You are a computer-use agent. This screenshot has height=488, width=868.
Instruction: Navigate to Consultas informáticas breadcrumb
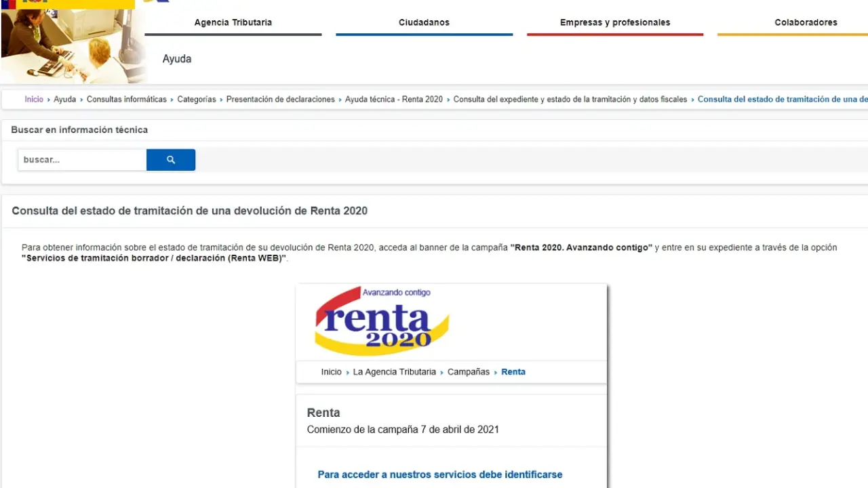[x=126, y=100]
